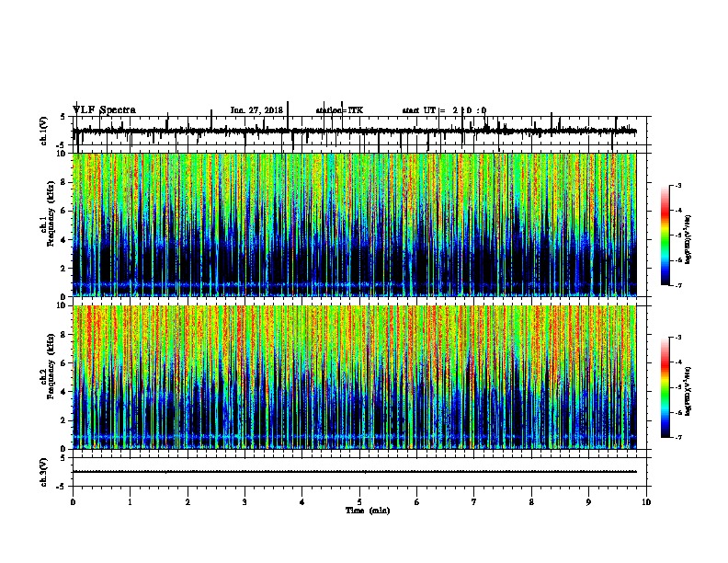Screen dimensions: 728x563
Task: Click the time axis tick label '1'
Action: pos(130,502)
